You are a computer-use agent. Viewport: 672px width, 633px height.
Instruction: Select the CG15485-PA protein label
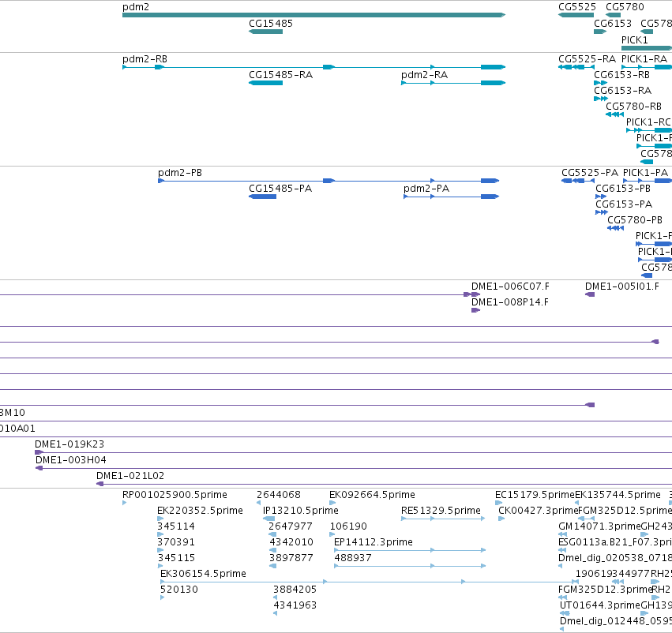click(x=280, y=189)
